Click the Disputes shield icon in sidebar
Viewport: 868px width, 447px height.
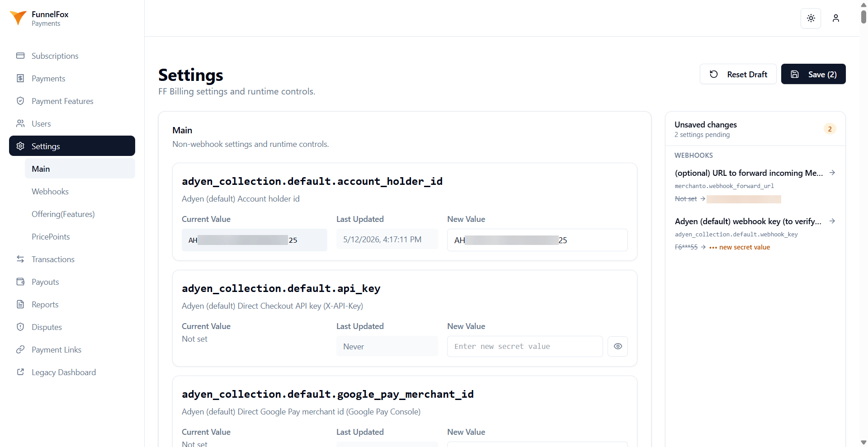click(x=20, y=327)
